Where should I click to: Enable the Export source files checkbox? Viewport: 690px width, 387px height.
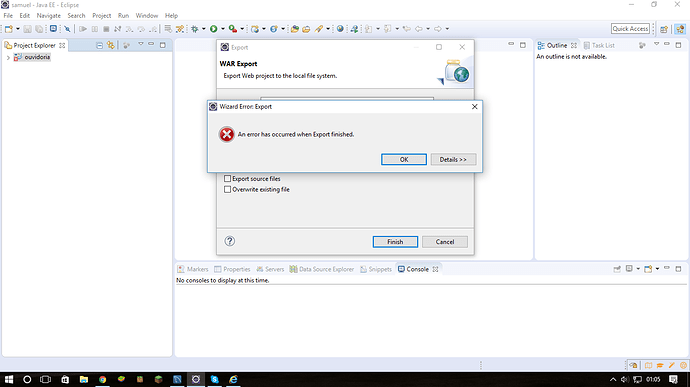tap(228, 179)
